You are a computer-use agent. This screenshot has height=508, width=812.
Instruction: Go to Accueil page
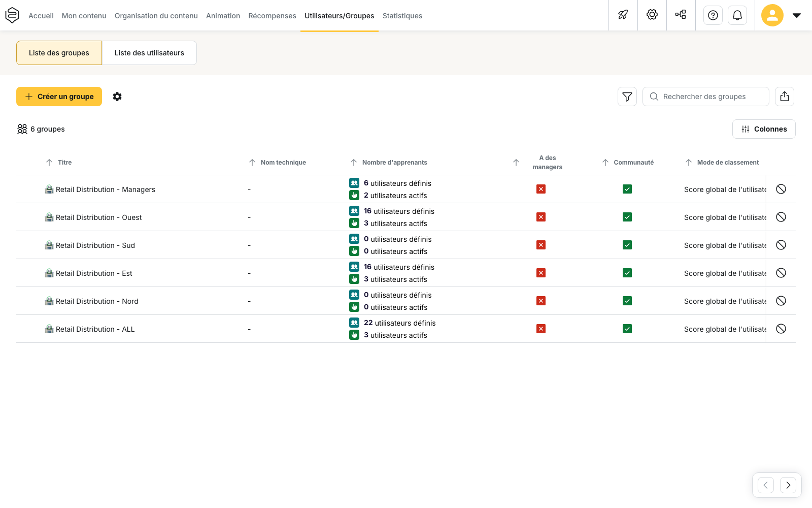41,16
